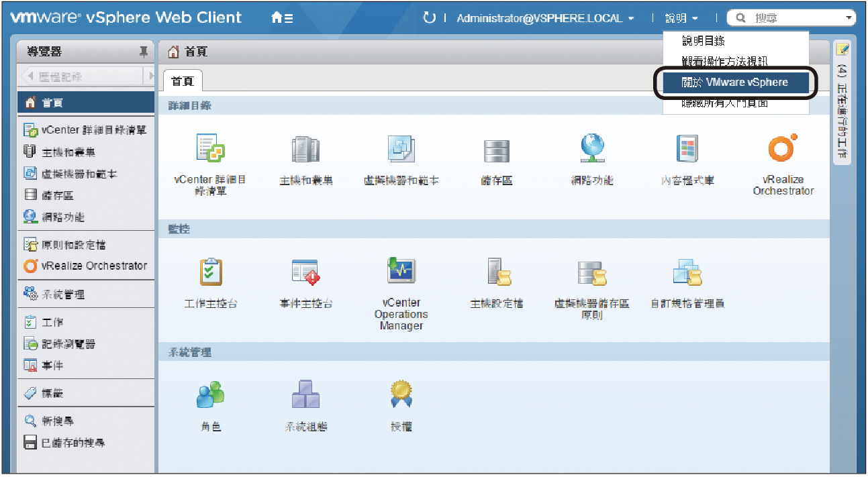Select 首頁 in the navigator
This screenshot has height=477, width=868.
[x=87, y=103]
